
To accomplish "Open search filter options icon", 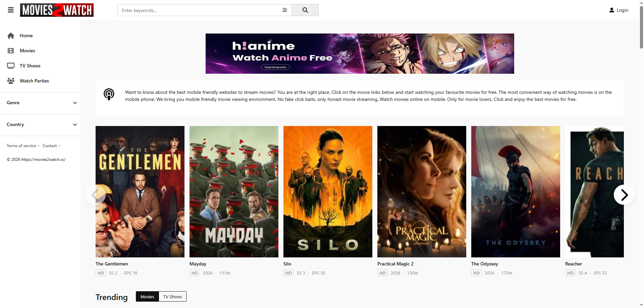I will click(285, 10).
